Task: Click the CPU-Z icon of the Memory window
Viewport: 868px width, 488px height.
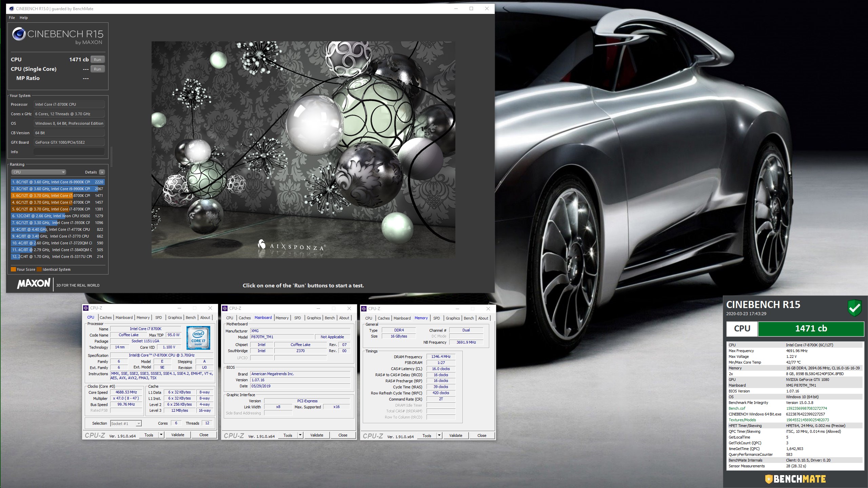Action: 364,309
